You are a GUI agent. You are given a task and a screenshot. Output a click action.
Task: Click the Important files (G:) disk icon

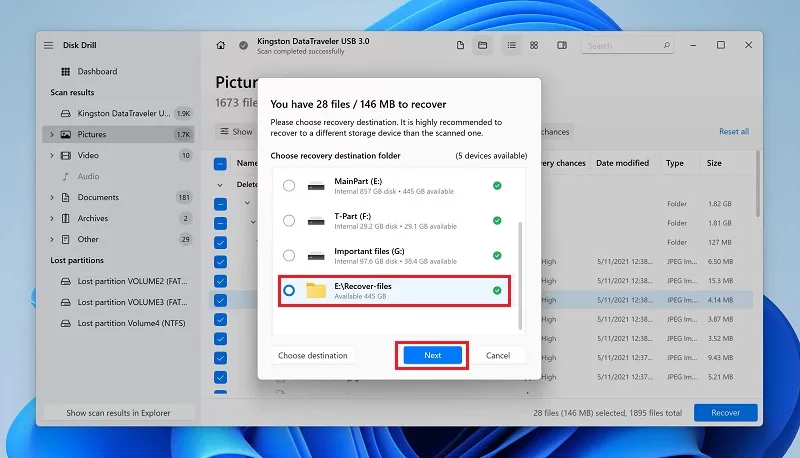pyautogui.click(x=316, y=256)
